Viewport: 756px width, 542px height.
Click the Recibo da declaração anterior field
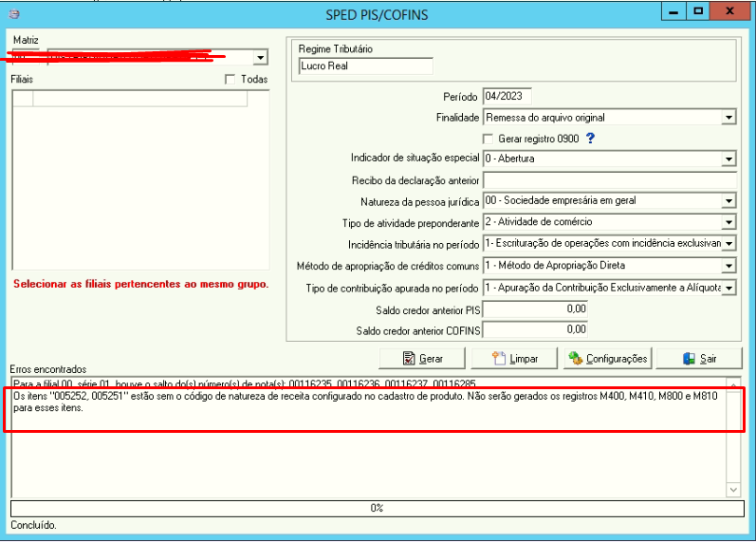point(610,180)
